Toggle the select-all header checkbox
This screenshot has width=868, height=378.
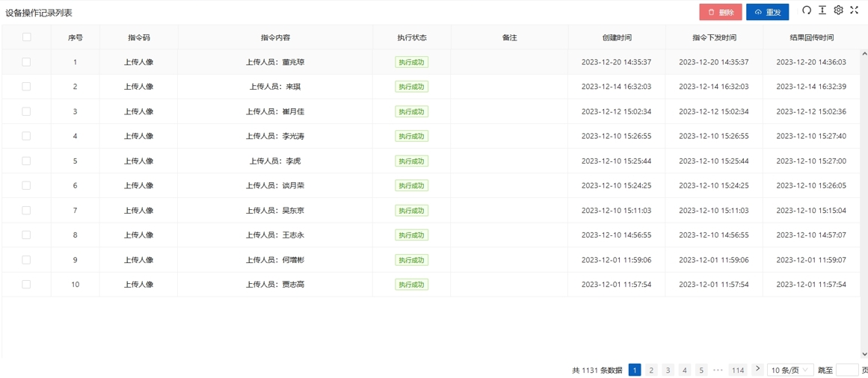tap(27, 37)
